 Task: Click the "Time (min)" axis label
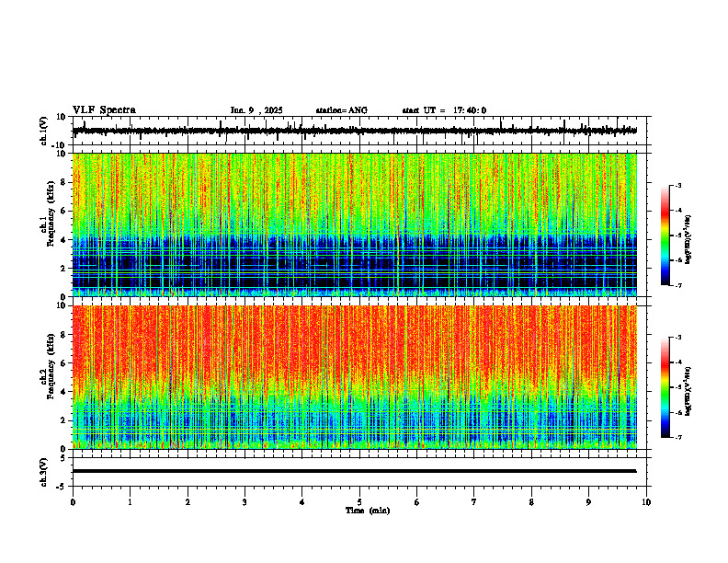pyautogui.click(x=368, y=511)
